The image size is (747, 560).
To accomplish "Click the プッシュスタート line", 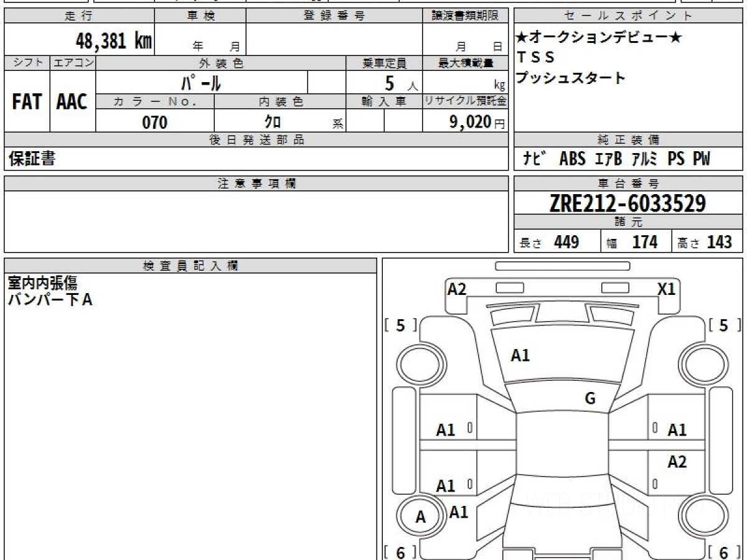I will [x=571, y=78].
